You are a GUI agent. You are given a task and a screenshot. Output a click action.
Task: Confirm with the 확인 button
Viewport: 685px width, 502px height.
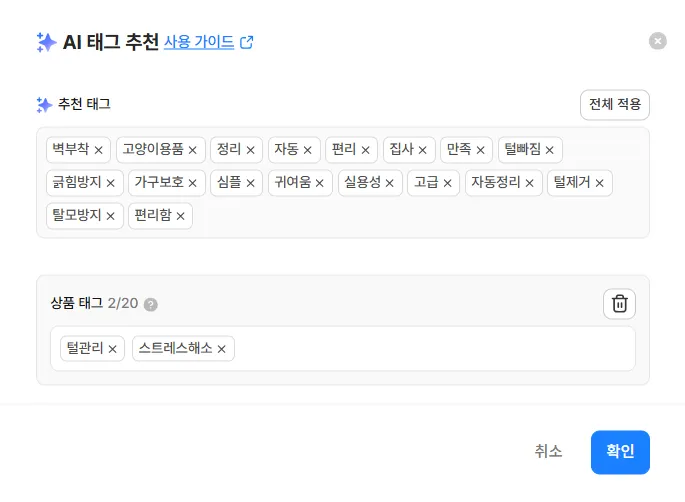click(620, 452)
